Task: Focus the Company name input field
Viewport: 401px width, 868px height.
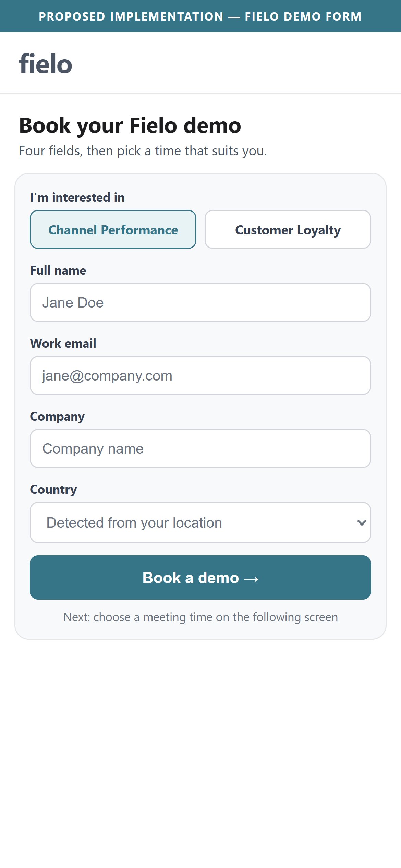Action: pos(200,448)
